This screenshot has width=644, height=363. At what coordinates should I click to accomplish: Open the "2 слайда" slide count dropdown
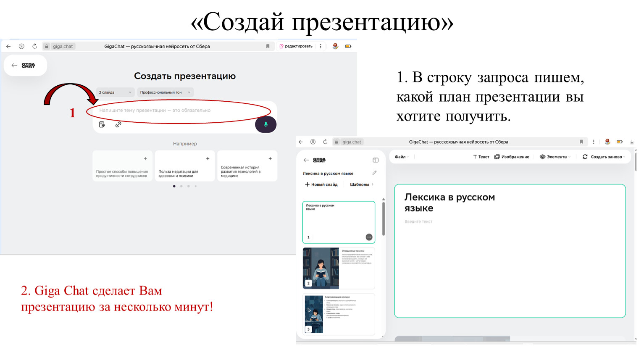pyautogui.click(x=115, y=92)
